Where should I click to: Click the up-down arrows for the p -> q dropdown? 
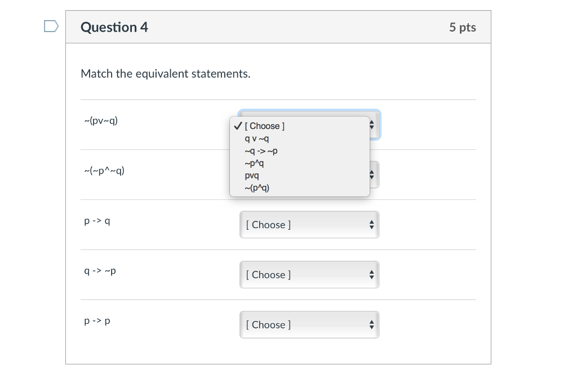[371, 224]
